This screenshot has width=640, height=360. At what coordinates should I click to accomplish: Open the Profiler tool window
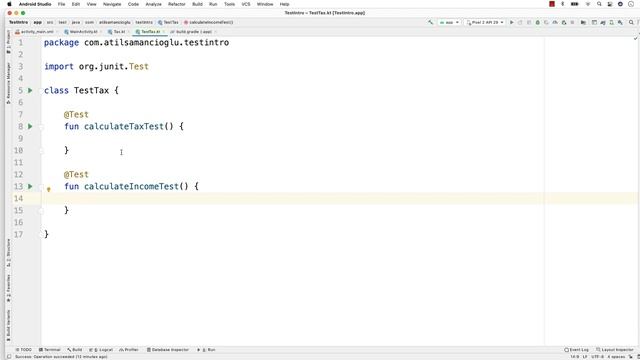pyautogui.click(x=129, y=350)
